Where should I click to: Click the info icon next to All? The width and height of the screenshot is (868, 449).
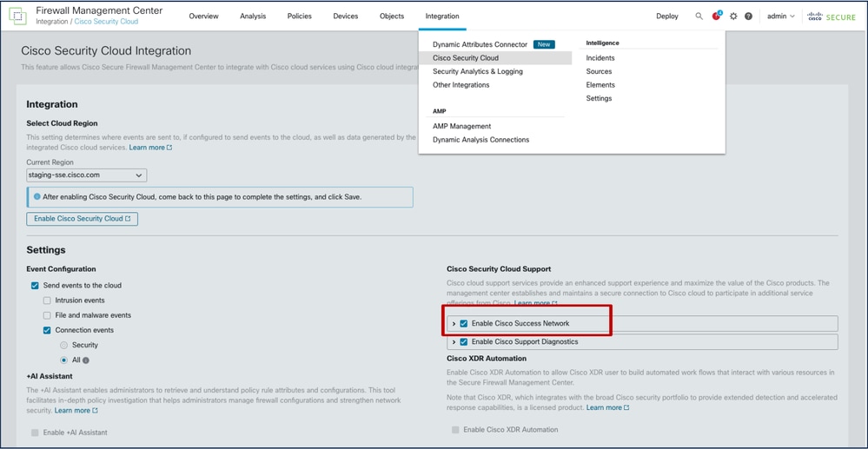(x=86, y=360)
